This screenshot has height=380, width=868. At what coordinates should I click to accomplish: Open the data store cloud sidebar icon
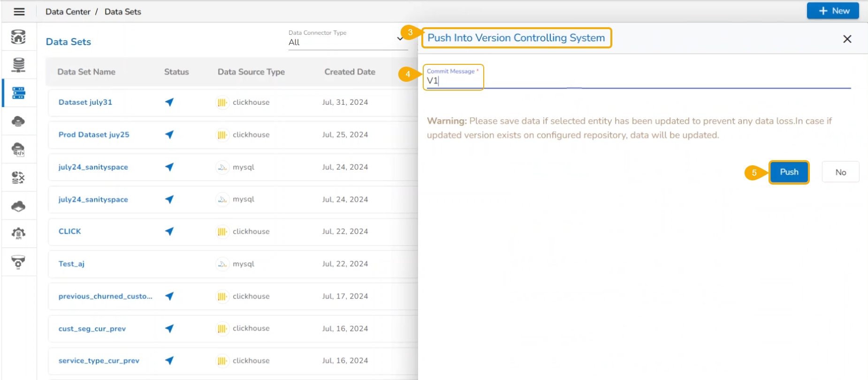pyautogui.click(x=18, y=121)
